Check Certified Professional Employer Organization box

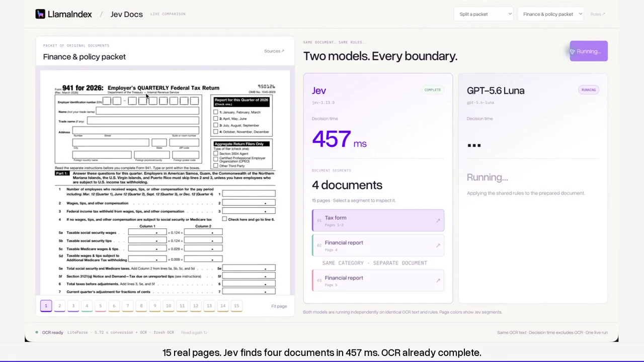pyautogui.click(x=216, y=159)
